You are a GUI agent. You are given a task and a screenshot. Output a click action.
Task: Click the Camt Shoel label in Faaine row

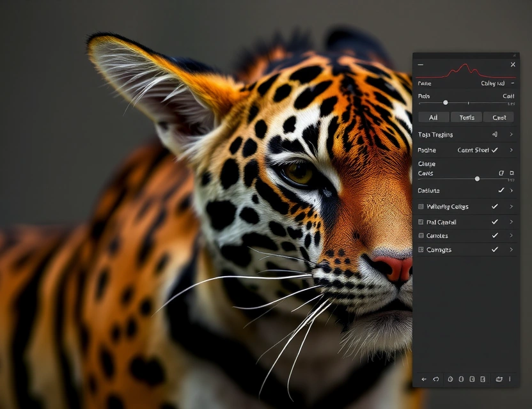[x=473, y=150]
